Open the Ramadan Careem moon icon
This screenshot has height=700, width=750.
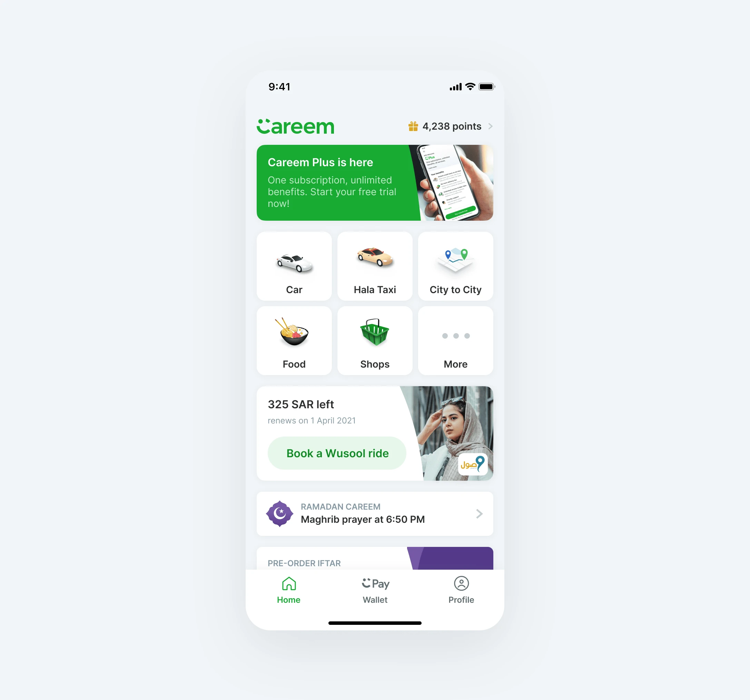point(279,513)
